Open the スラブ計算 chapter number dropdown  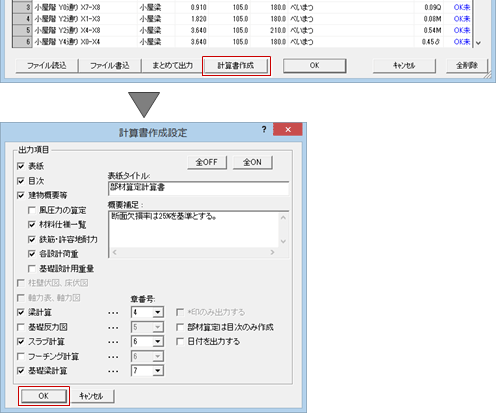click(158, 341)
